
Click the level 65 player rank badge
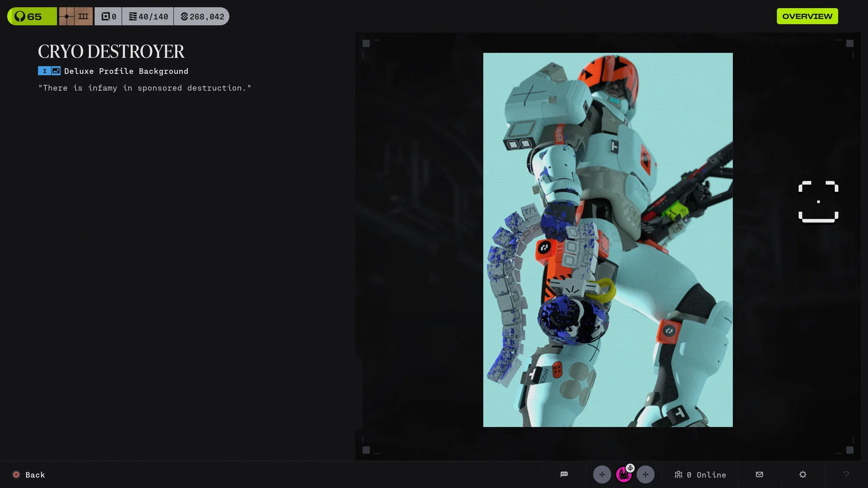point(32,17)
